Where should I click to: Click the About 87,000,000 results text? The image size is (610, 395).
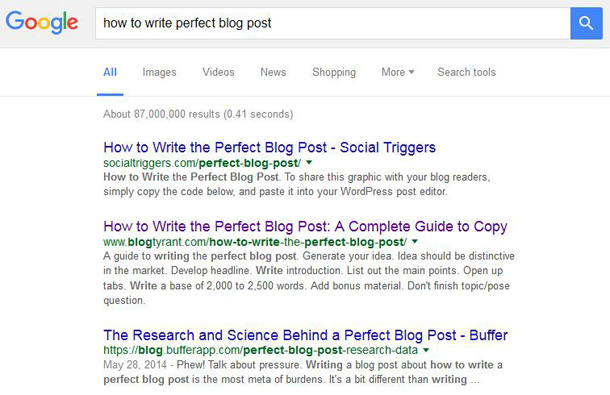[x=198, y=114]
